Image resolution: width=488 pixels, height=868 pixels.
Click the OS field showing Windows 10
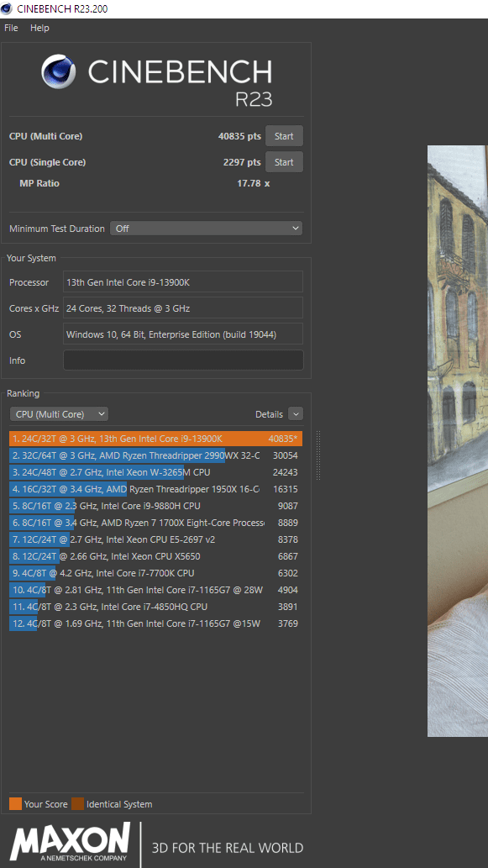tap(183, 334)
